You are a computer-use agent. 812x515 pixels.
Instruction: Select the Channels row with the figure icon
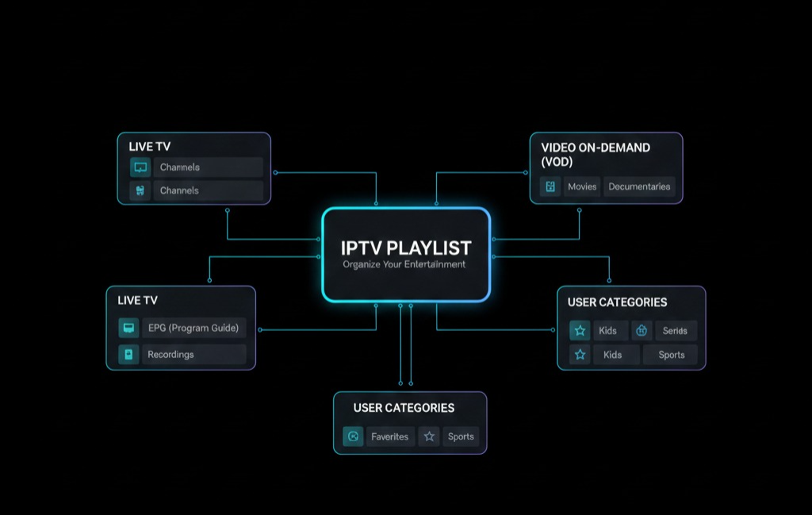coord(209,190)
